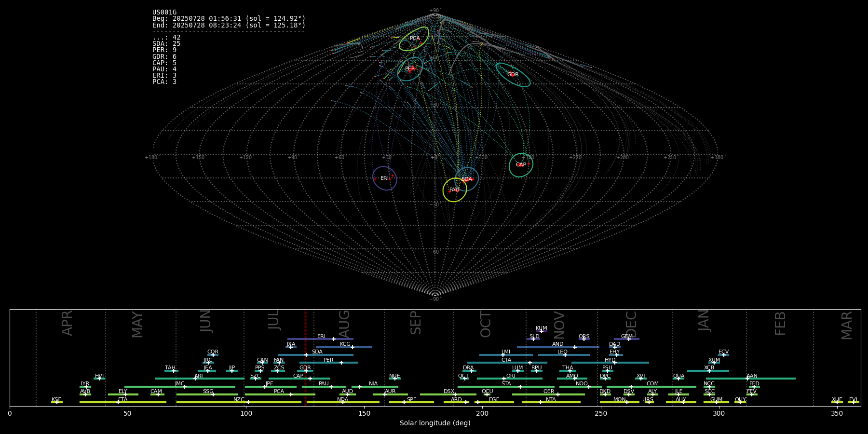Click the SPE shower bar in timeline
This screenshot has height=434, width=868.
(x=411, y=402)
